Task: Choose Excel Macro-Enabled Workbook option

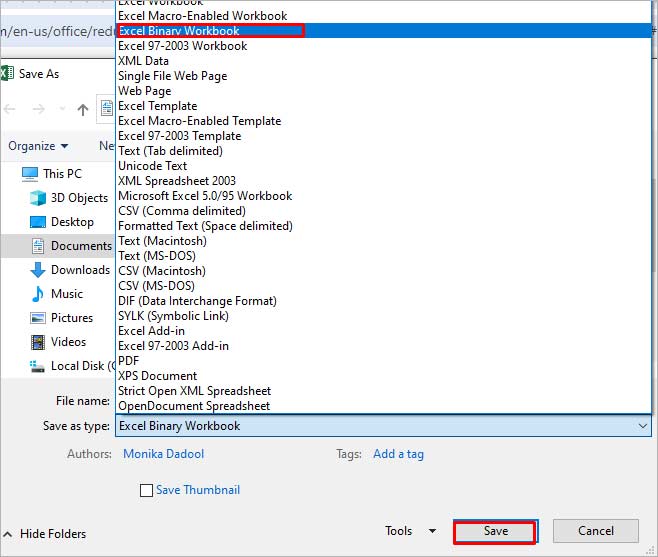Action: tap(384, 16)
